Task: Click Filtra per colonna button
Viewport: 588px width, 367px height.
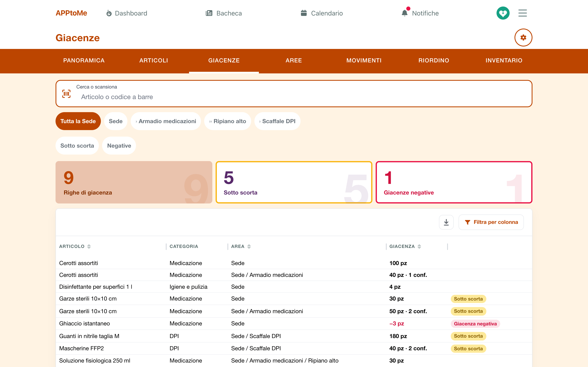Action: (491, 222)
